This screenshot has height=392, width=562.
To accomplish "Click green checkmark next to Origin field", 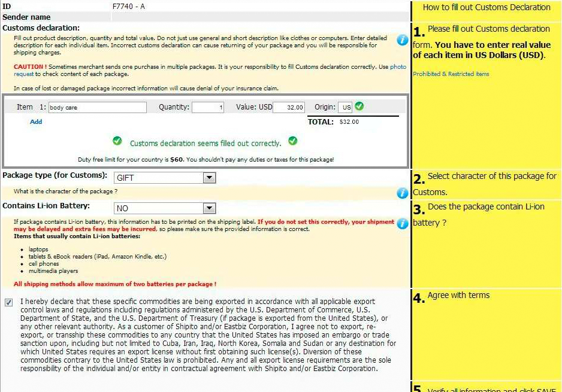I will (x=359, y=107).
